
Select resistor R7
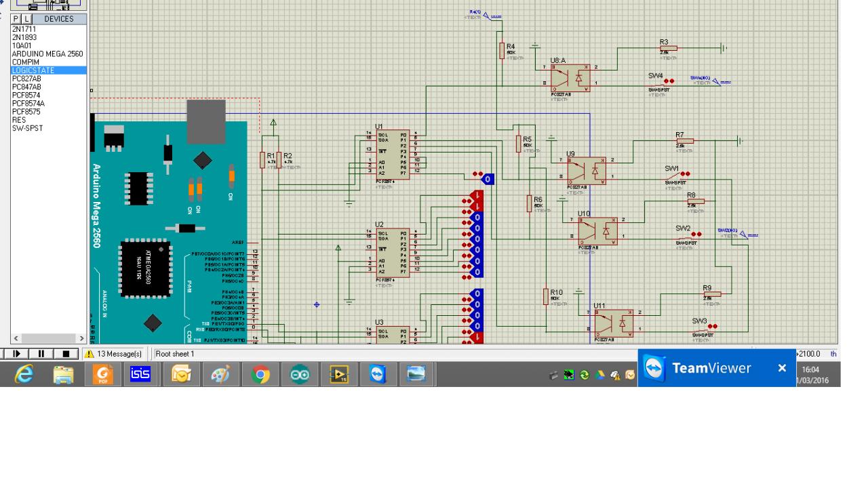click(684, 141)
